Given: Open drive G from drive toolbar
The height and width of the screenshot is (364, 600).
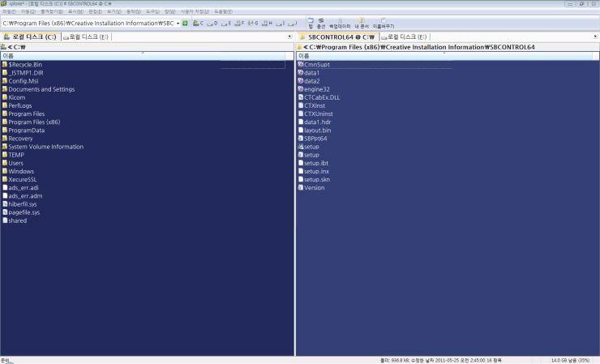Looking at the screenshot, I should point(252,23).
